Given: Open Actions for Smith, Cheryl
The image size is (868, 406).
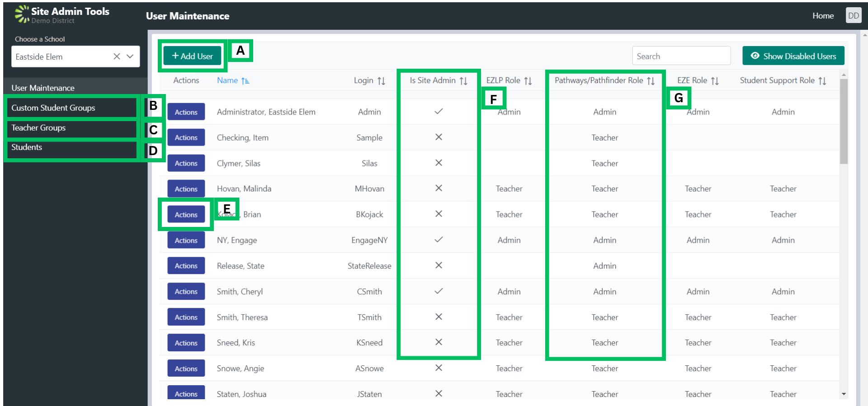Looking at the screenshot, I should (x=186, y=292).
